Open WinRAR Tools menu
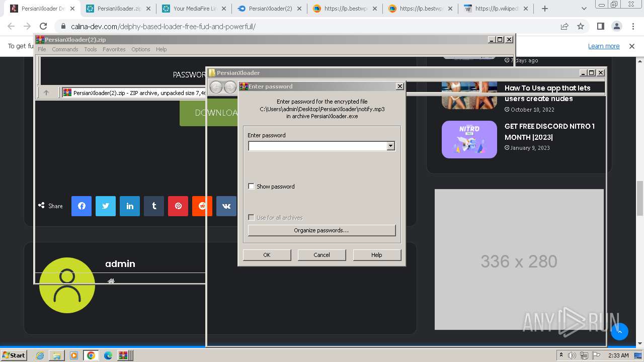Screen dimensions: 644x362 tap(91, 49)
